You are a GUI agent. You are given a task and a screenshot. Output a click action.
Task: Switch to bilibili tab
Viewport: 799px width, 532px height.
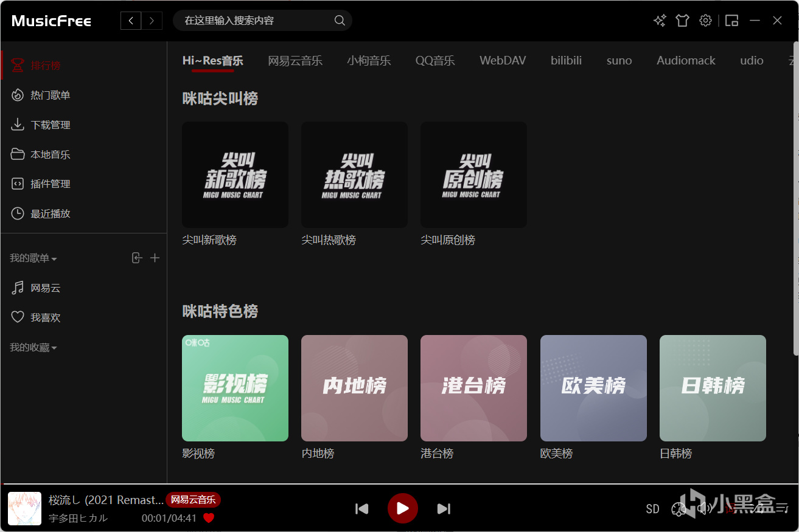[566, 61]
